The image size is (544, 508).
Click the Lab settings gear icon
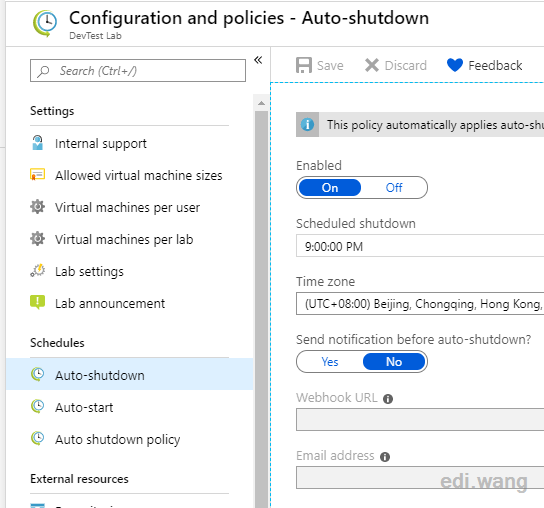tap(37, 271)
